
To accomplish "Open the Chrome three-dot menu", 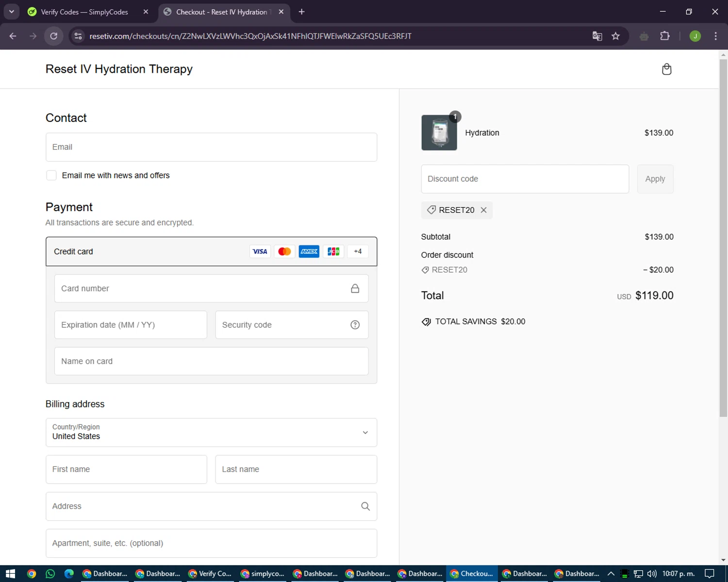I will point(715,36).
